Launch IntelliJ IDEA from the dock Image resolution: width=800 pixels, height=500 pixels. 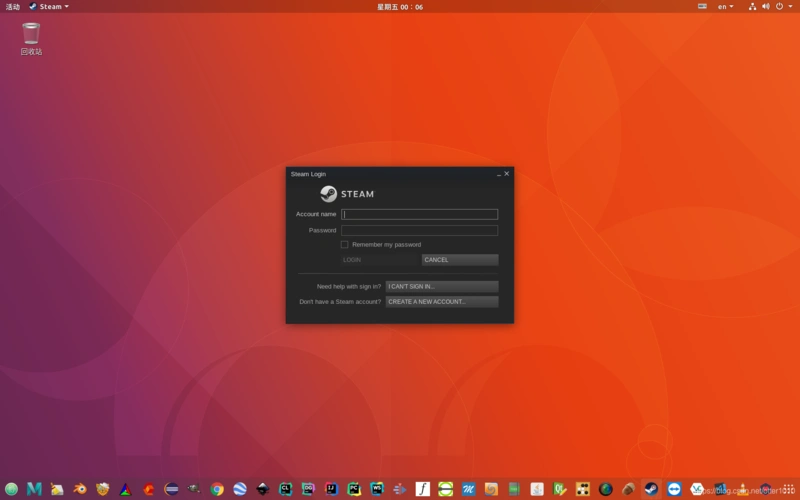tap(331, 489)
